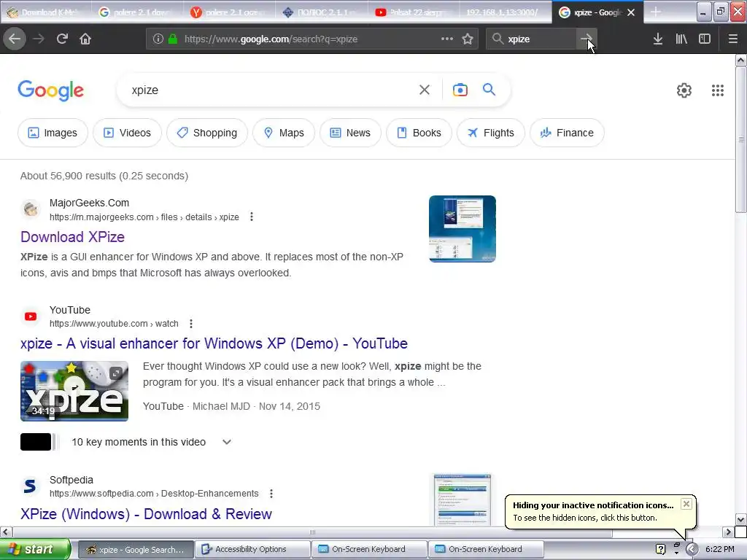Bookmark this page with the star icon

click(468, 39)
